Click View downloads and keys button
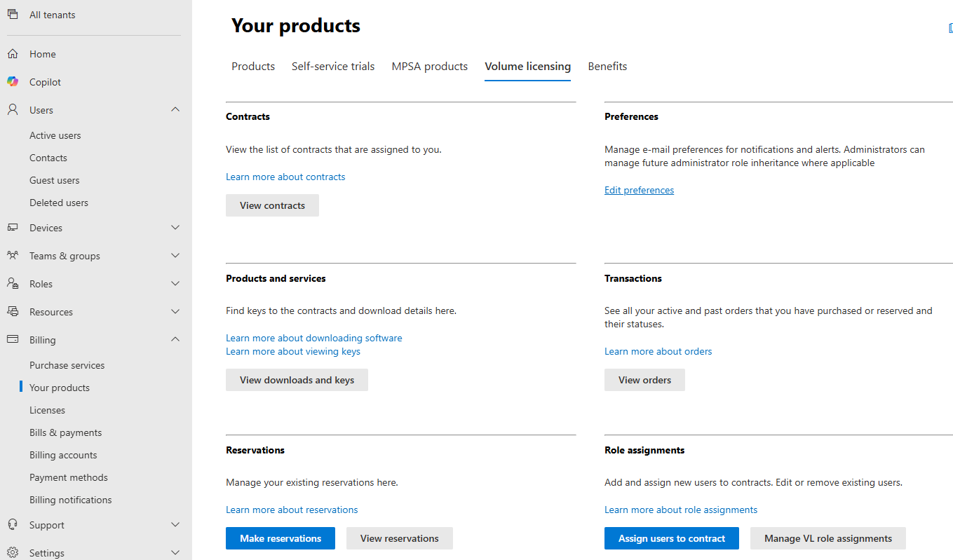 (x=297, y=380)
